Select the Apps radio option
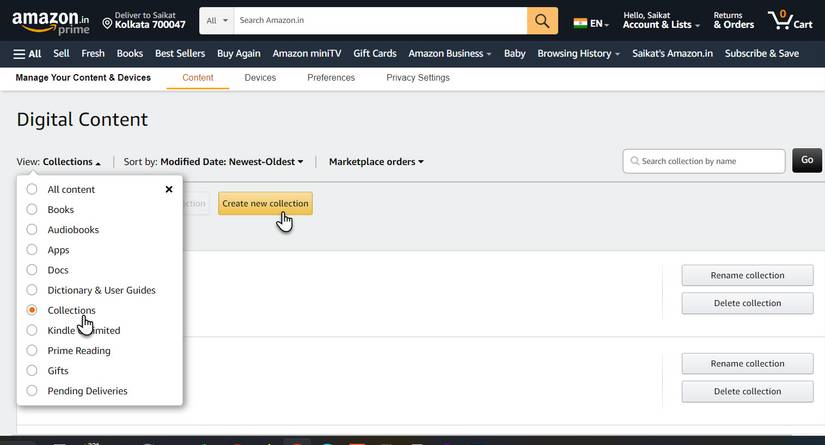The width and height of the screenshot is (825, 445). (x=32, y=249)
